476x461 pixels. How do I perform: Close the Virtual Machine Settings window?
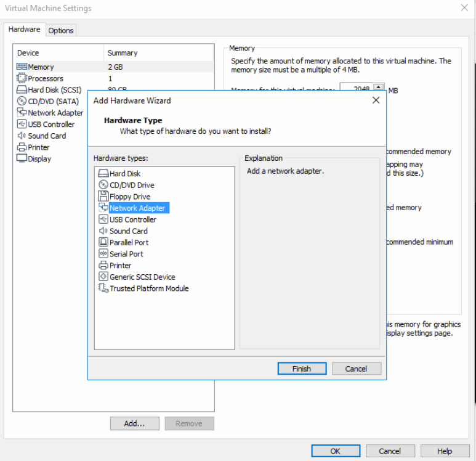(464, 8)
